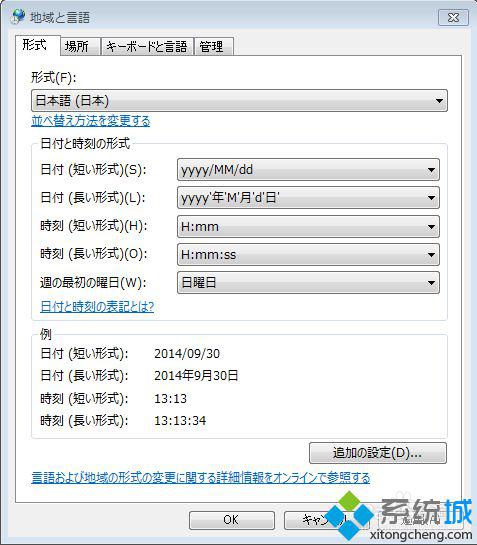Click the キャンセル button
The height and width of the screenshot is (545, 477).
tap(325, 520)
